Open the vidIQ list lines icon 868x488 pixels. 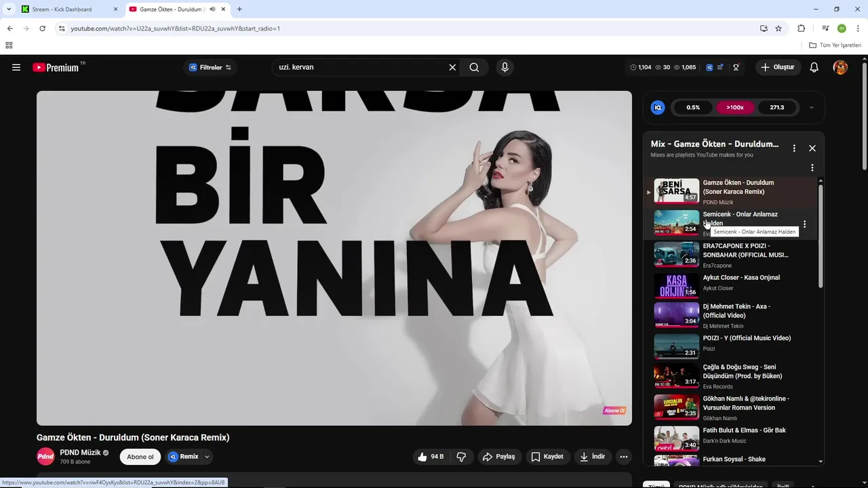(720, 67)
